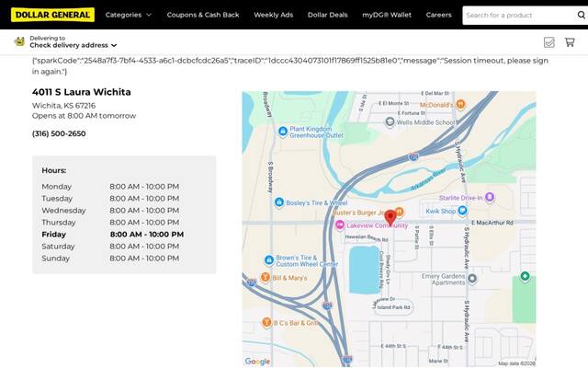Visit the Careers page
This screenshot has width=588, height=368.
439,15
